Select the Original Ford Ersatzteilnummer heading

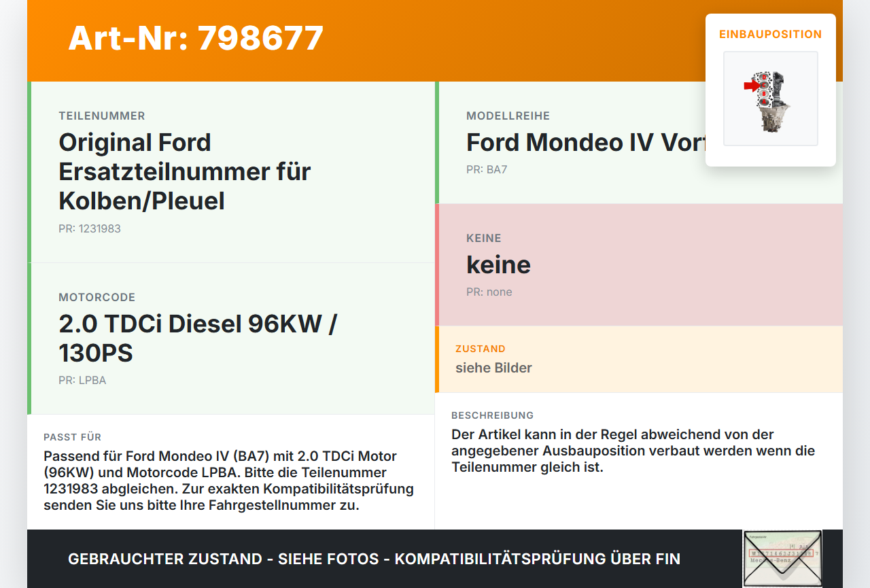[x=185, y=171]
